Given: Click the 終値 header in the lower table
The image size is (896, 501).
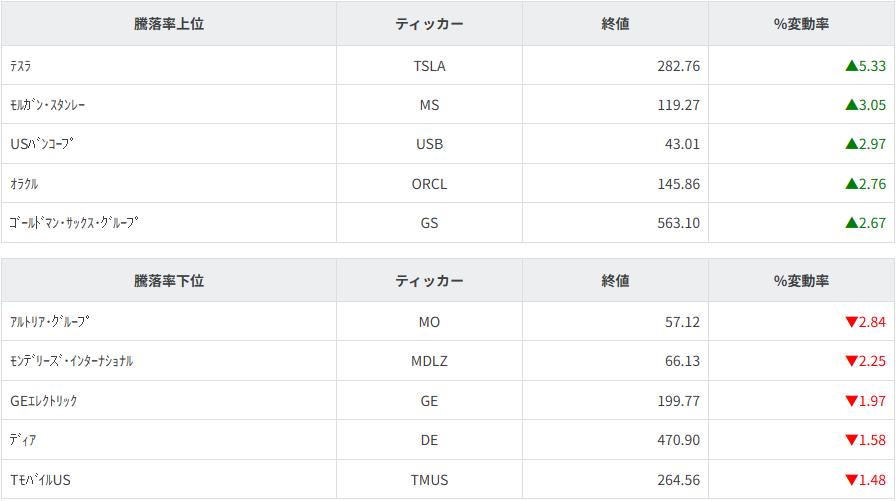Looking at the screenshot, I should 615,281.
